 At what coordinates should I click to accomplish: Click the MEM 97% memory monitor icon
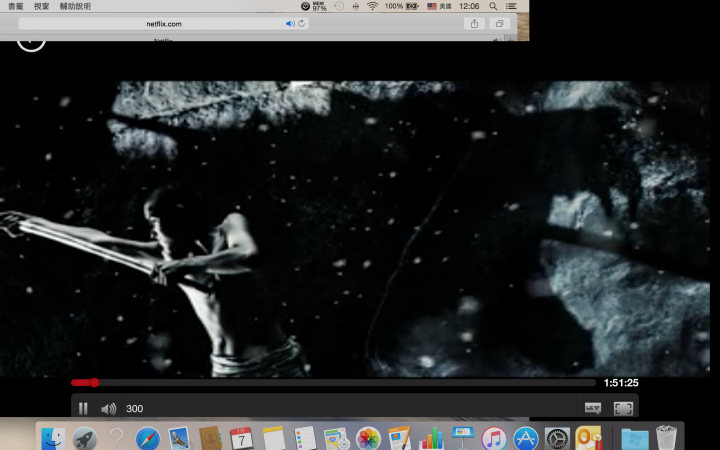pyautogui.click(x=314, y=6)
